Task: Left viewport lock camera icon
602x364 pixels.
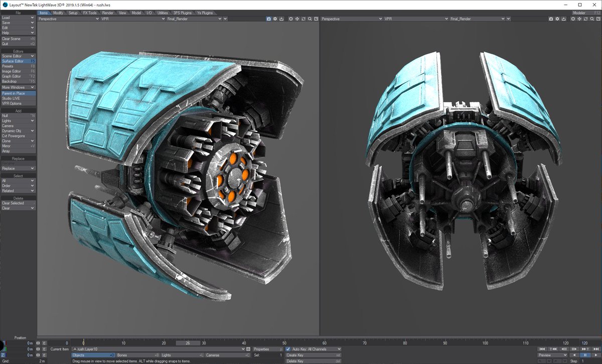Action: point(269,19)
